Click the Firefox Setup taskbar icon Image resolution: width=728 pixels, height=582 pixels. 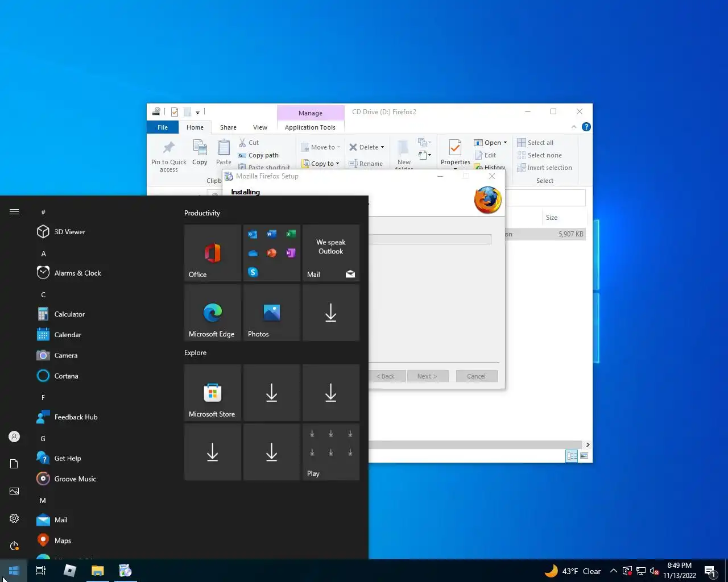pyautogui.click(x=125, y=571)
